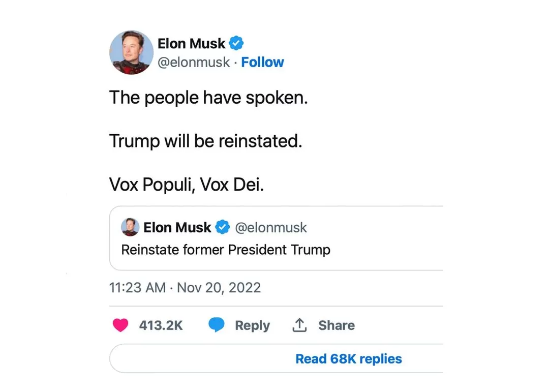Click the verified badge in the quoted tweet

(223, 227)
